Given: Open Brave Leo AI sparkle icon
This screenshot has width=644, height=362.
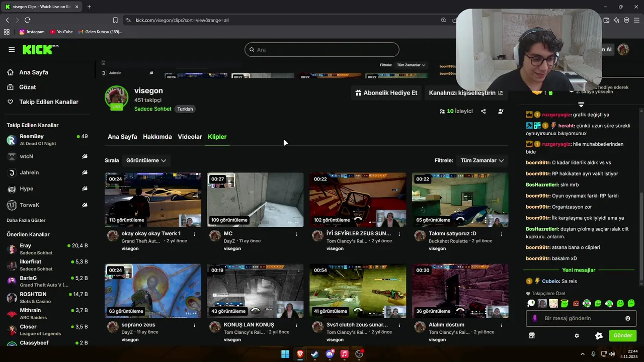Looking at the screenshot, I should tap(616, 20).
